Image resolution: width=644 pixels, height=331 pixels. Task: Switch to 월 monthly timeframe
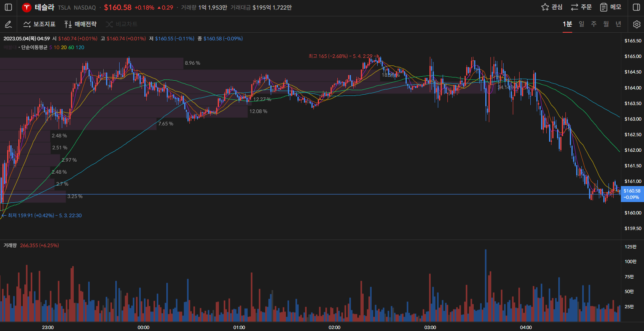coord(606,24)
